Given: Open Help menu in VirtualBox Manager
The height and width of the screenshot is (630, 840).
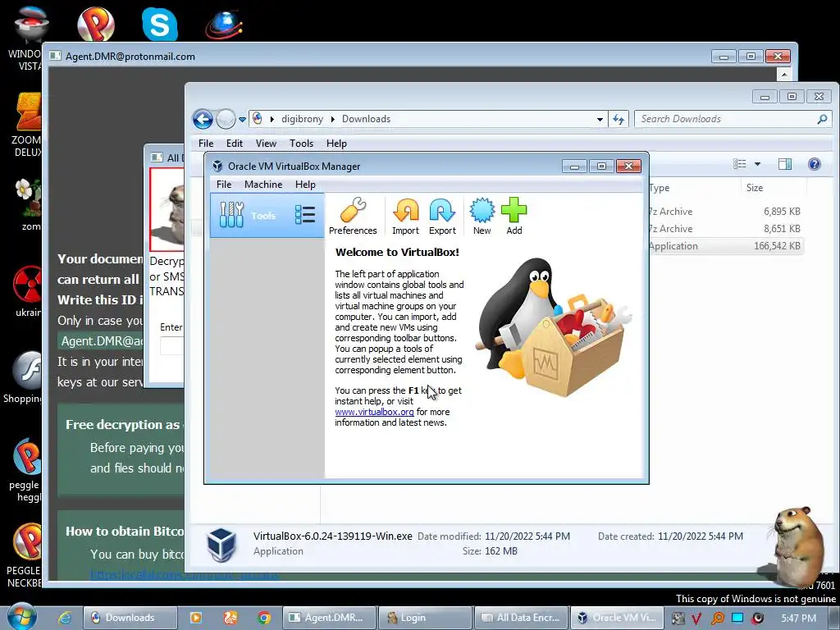Looking at the screenshot, I should [x=305, y=185].
